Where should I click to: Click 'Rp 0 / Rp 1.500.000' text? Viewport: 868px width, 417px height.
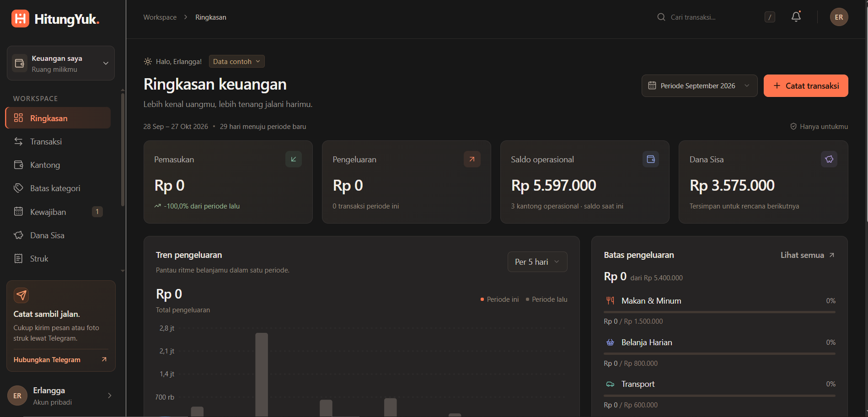[x=633, y=321]
